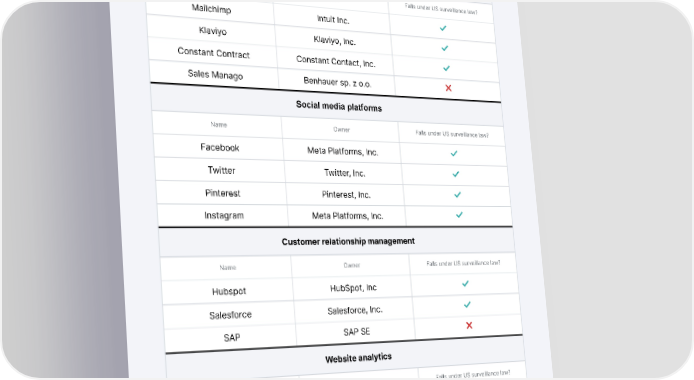Click the green checkmark in Hubspot row
Image resolution: width=694 pixels, height=380 pixels.
pos(465,284)
